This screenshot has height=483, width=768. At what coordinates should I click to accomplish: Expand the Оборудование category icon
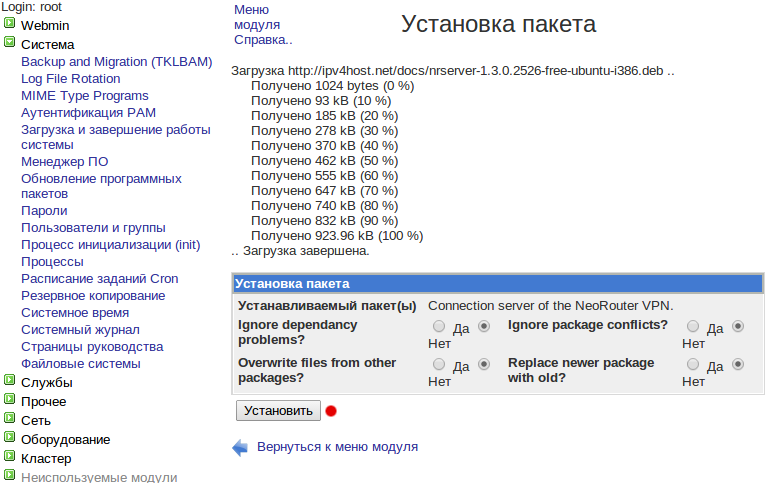(x=9, y=437)
